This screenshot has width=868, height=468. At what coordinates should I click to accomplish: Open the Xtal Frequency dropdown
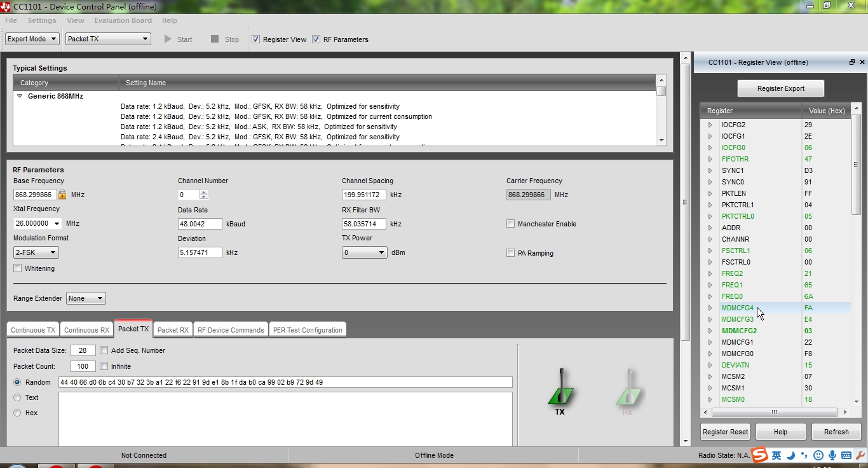tap(37, 223)
